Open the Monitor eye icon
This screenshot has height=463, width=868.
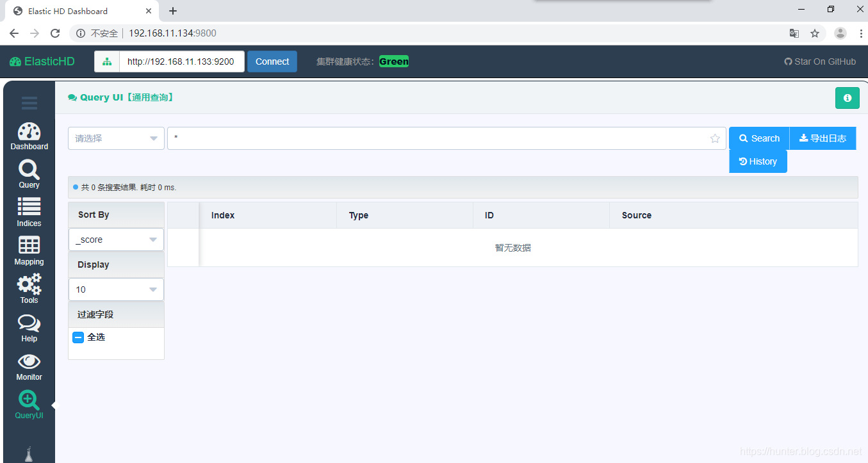[29, 366]
